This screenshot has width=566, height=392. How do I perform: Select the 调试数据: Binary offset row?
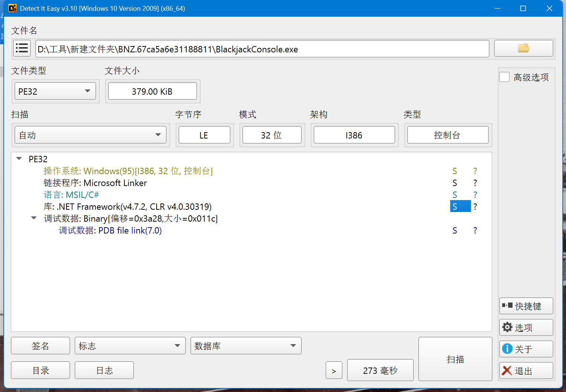click(x=131, y=219)
